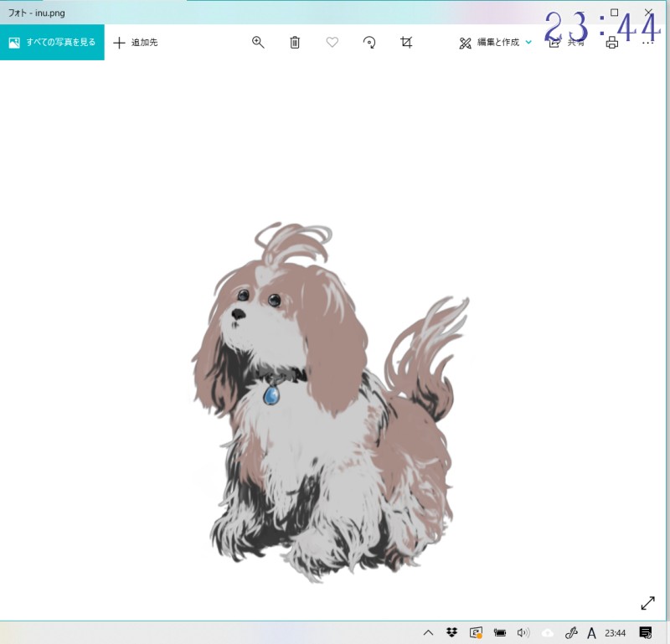Open the OneDrive cloud tray icon
Image resolution: width=670 pixels, height=644 pixels.
point(548,632)
